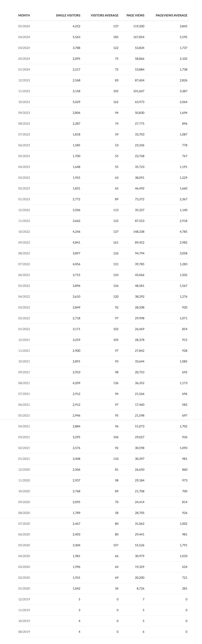Screen dimensions: 202x644
Task: Click the 12/2022 month cell
Action: pos(24,210)
